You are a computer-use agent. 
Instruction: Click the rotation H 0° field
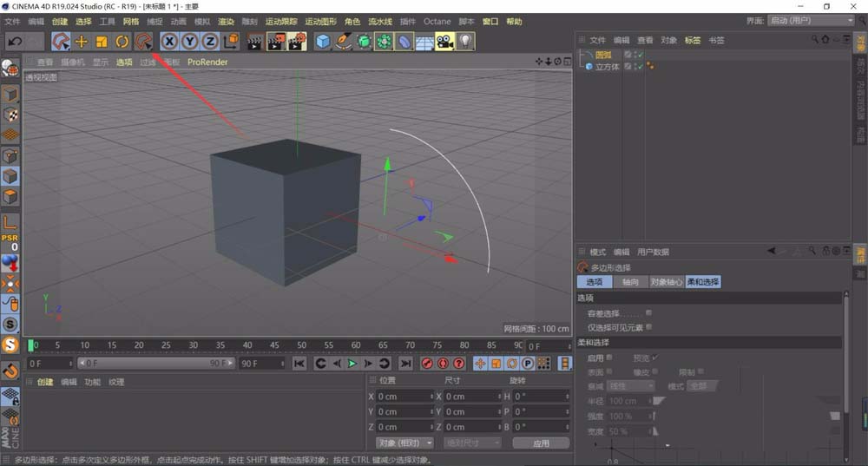542,397
